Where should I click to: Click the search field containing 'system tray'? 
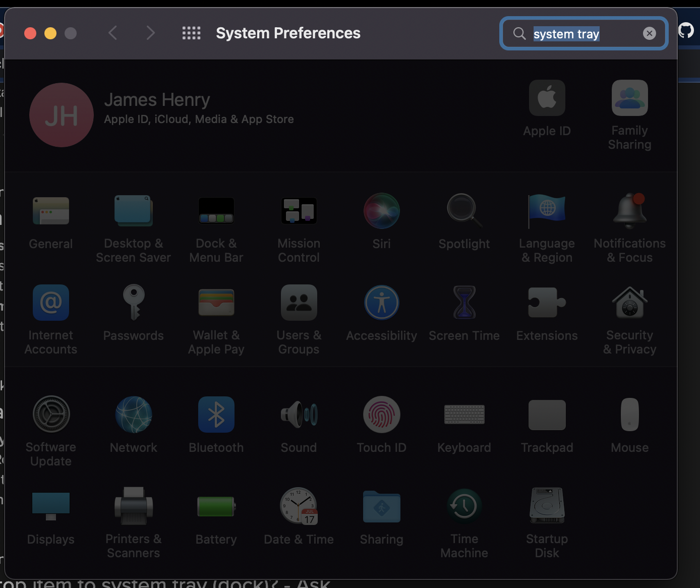click(x=584, y=33)
